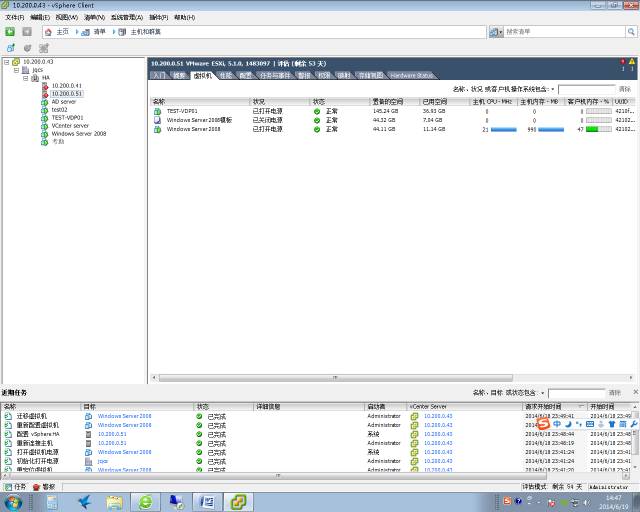Click the Windows Server 2008 guest memory green bar
The image size is (640, 512).
(592, 129)
